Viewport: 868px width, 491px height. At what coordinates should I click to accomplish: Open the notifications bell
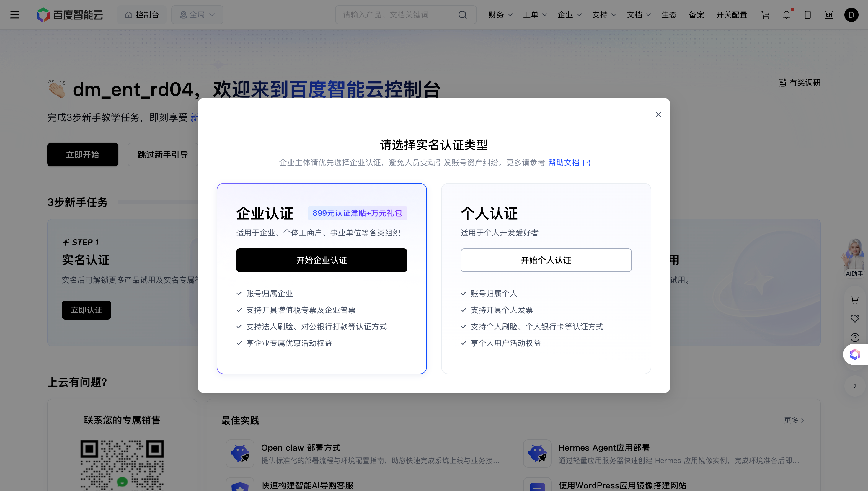pos(786,15)
